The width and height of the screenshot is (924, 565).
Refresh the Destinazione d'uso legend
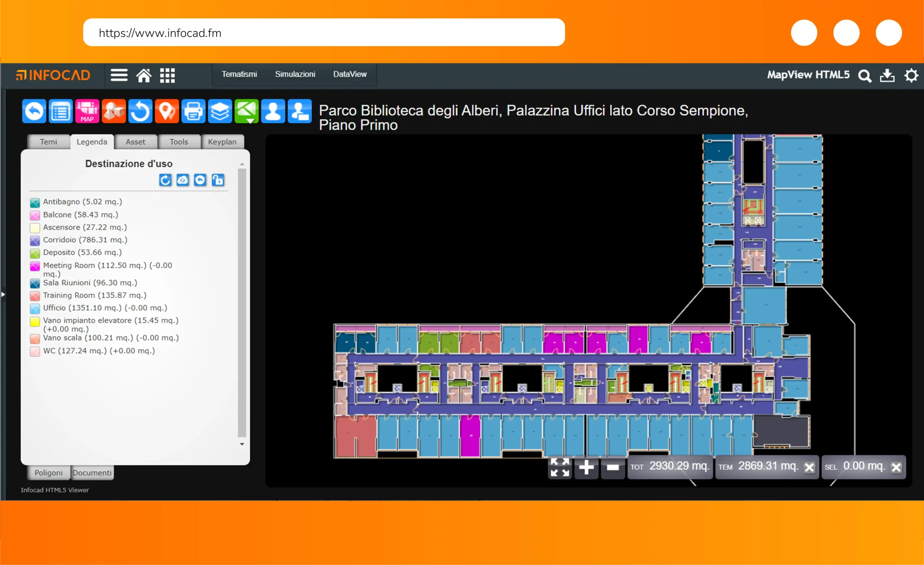[x=165, y=180]
